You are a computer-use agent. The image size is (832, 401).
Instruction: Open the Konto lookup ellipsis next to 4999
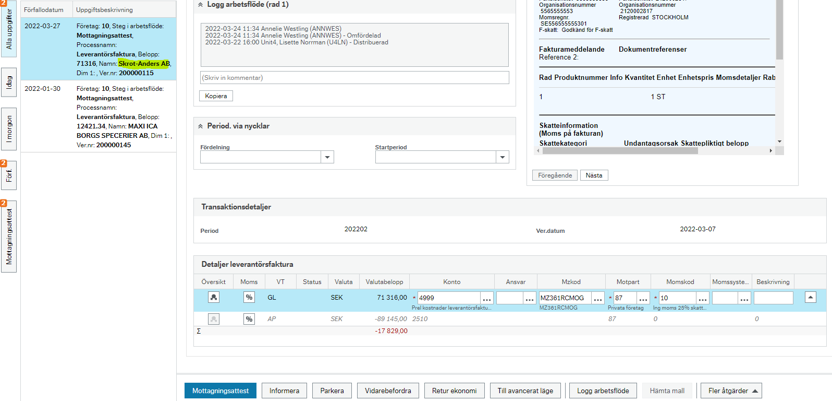pos(487,298)
